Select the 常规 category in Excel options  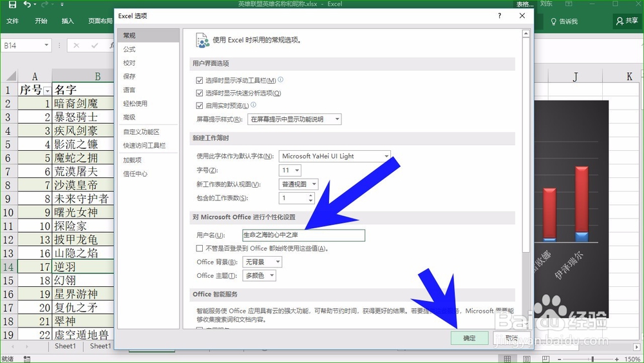pos(148,35)
